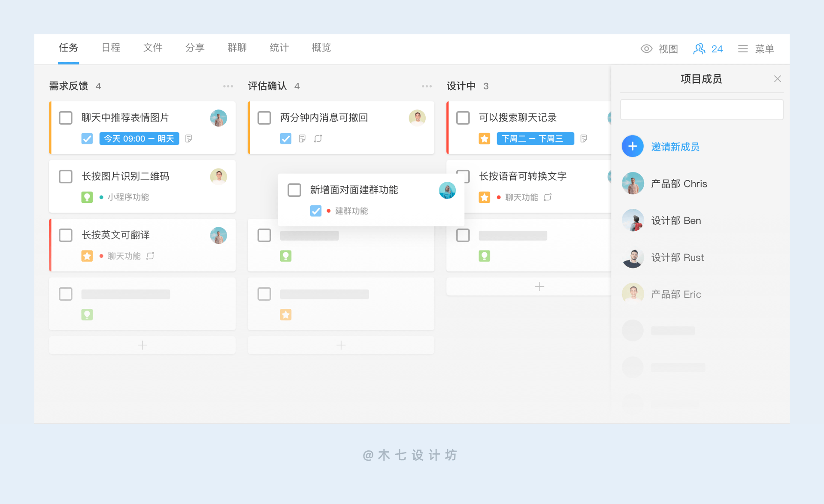This screenshot has height=504, width=824.
Task: Add a new card under 设计中 column
Action: [539, 287]
